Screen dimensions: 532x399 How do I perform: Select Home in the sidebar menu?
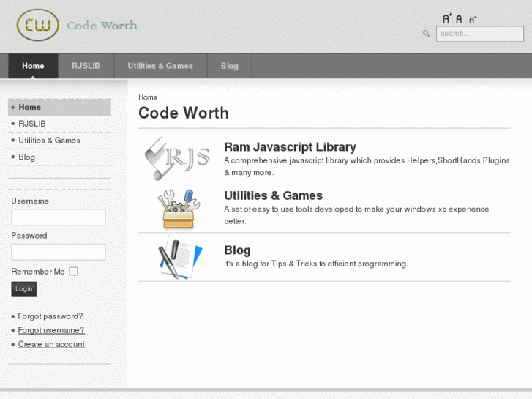[x=59, y=107]
